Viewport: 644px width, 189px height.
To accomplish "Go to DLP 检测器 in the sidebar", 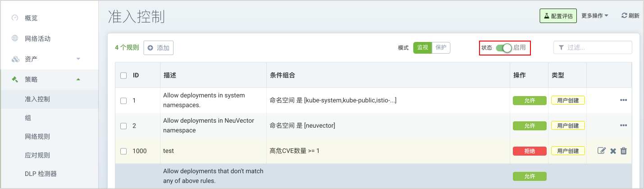I will point(41,174).
